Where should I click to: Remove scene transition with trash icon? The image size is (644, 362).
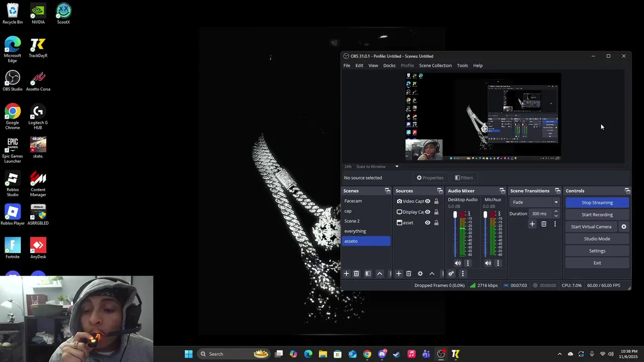(x=543, y=224)
